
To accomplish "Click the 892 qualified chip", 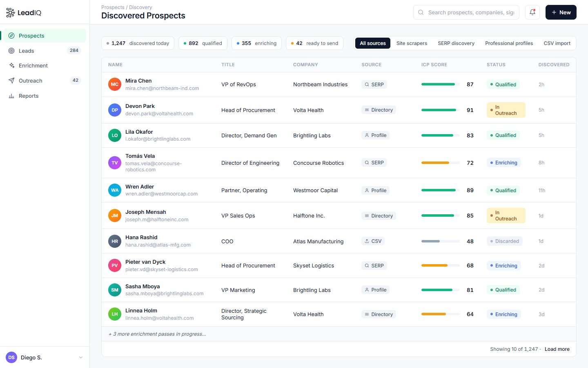I will [x=203, y=43].
